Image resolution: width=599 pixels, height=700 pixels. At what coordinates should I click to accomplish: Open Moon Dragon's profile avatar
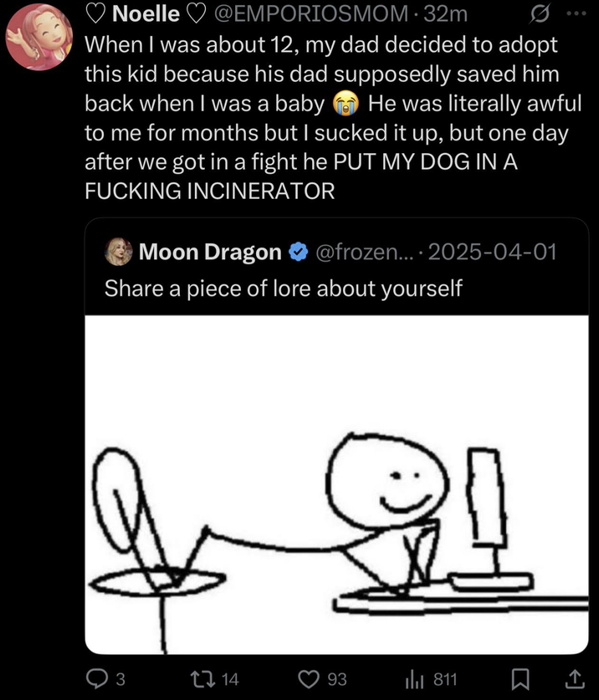tap(120, 250)
